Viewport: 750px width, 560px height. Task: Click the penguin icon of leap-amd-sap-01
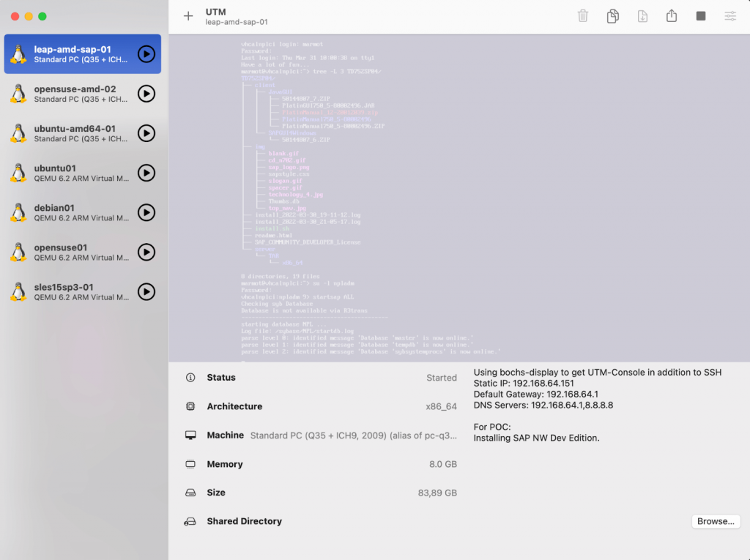[18, 54]
